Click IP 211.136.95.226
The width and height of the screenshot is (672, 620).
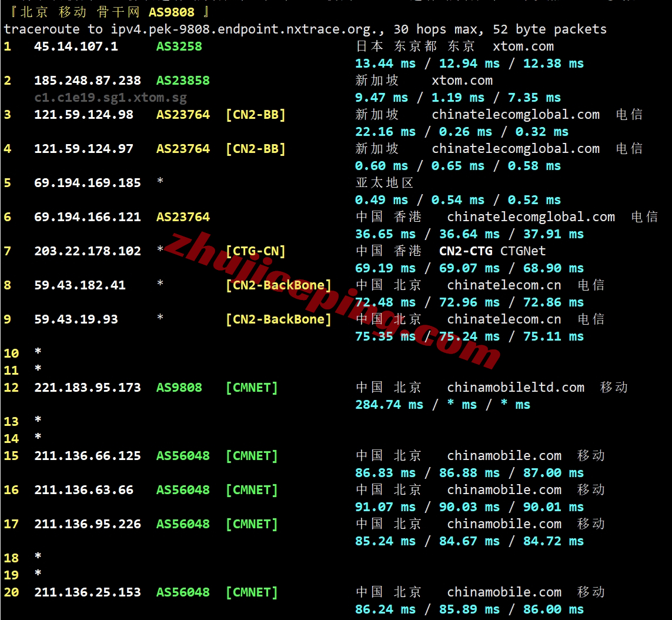88,524
